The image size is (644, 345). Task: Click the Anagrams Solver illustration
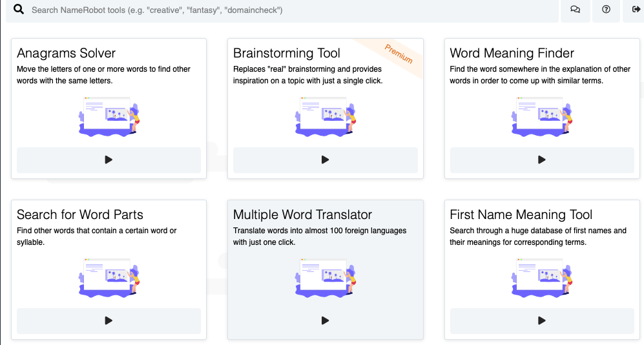[109, 116]
